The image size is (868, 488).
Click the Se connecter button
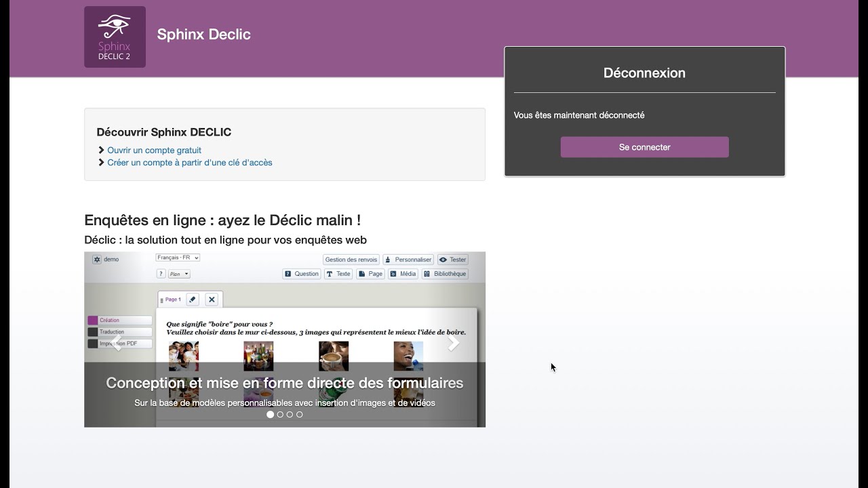click(644, 147)
